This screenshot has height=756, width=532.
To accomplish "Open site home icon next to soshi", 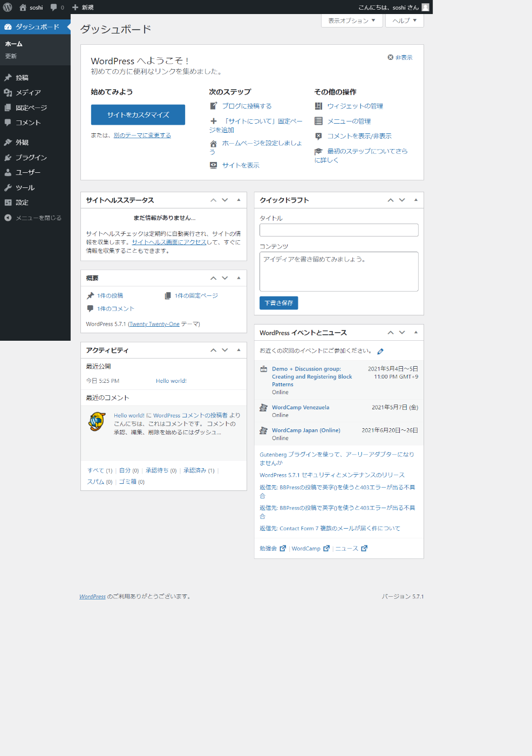I will pos(23,7).
